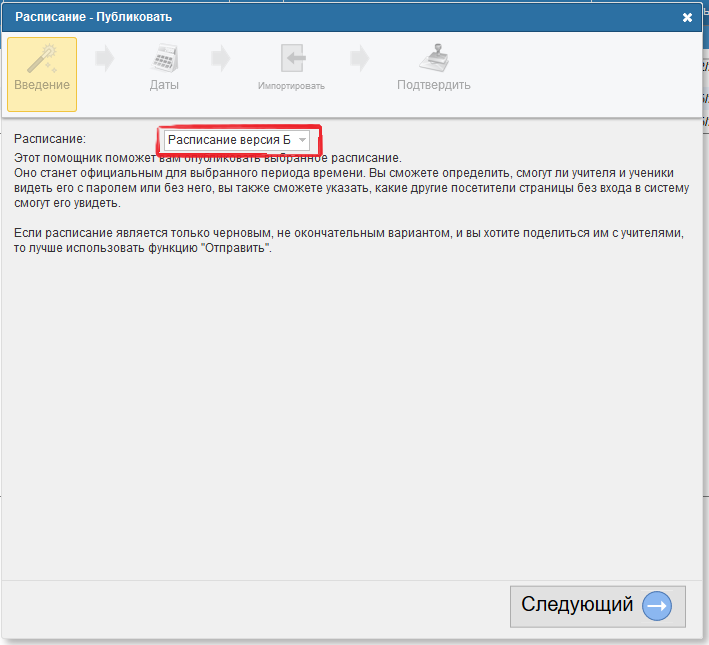Image resolution: width=709 pixels, height=645 pixels.
Task: Open the Расписание версия Б dropdown
Action: click(236, 140)
